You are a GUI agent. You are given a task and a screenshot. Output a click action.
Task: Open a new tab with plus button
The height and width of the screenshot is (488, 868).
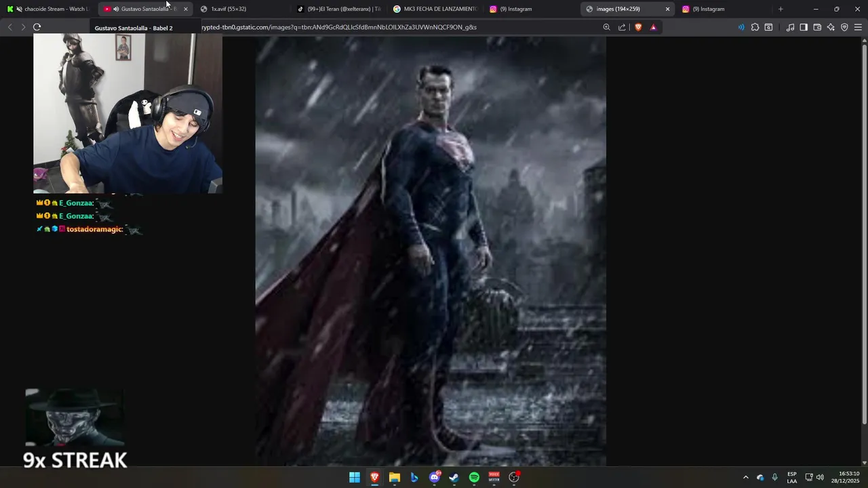point(781,9)
